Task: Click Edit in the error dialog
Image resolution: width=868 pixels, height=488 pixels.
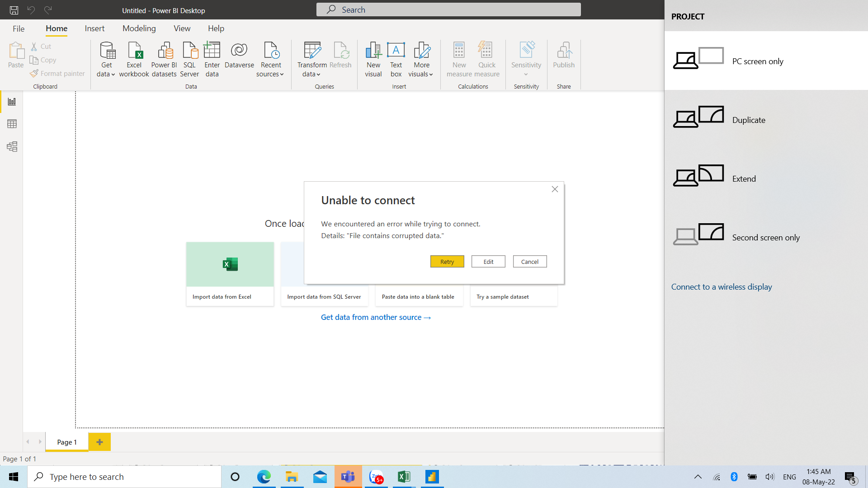Action: pos(488,262)
